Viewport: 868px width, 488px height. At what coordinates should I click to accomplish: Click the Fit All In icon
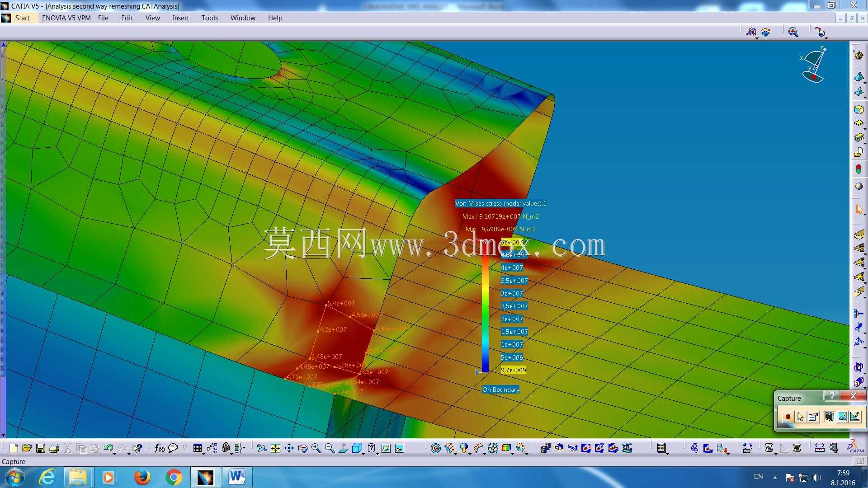click(275, 448)
